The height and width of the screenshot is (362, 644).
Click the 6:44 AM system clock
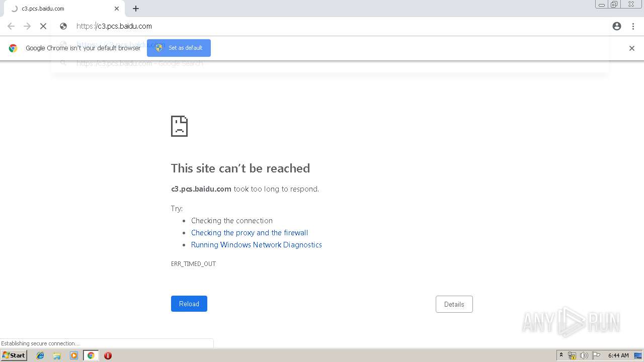tap(618, 355)
